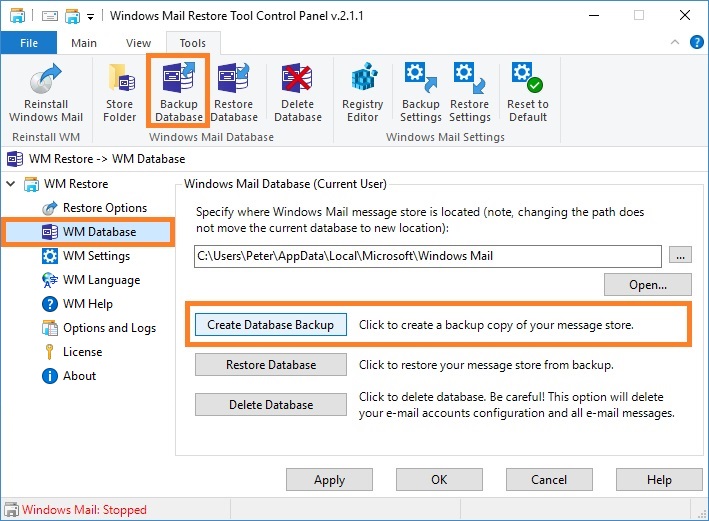Click the Restore Settings ribbon icon

[469, 93]
